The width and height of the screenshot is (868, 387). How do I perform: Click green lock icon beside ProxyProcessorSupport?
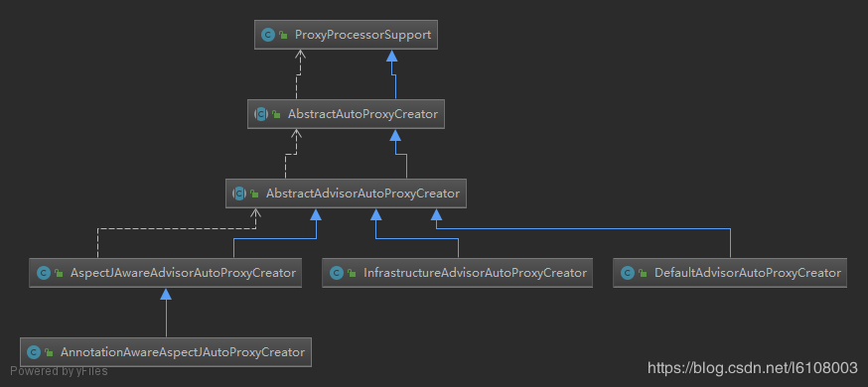[283, 35]
